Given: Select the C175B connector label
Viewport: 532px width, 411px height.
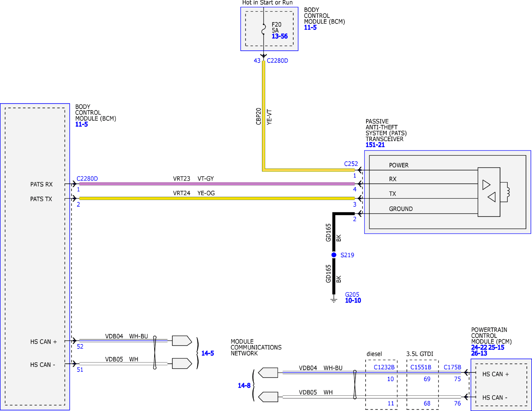Looking at the screenshot, I should (x=452, y=367).
